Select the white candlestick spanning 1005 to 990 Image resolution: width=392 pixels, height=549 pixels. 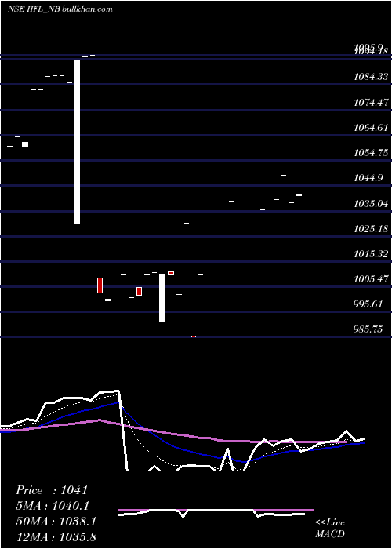(162, 298)
